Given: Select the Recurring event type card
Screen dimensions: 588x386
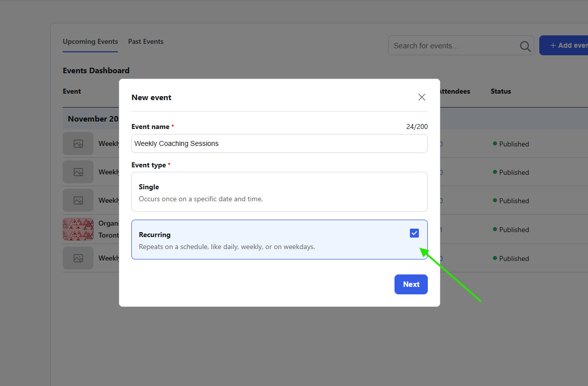Looking at the screenshot, I should [269, 240].
